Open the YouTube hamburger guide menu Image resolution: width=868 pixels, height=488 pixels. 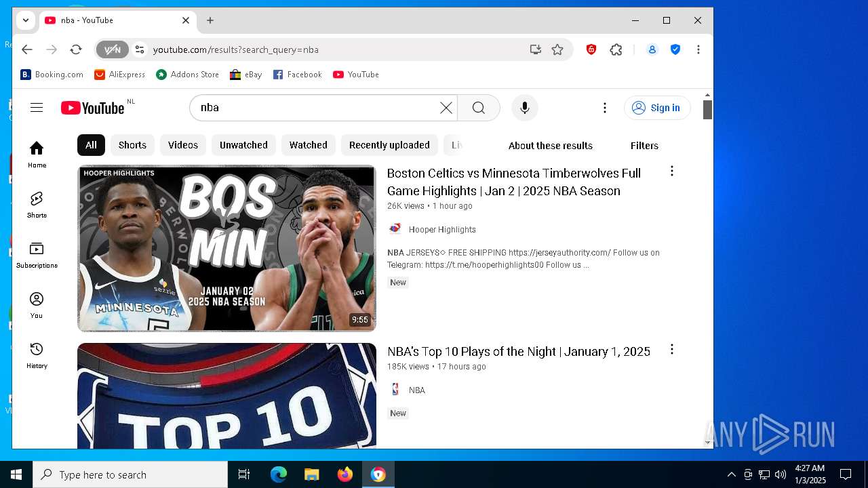click(x=37, y=108)
